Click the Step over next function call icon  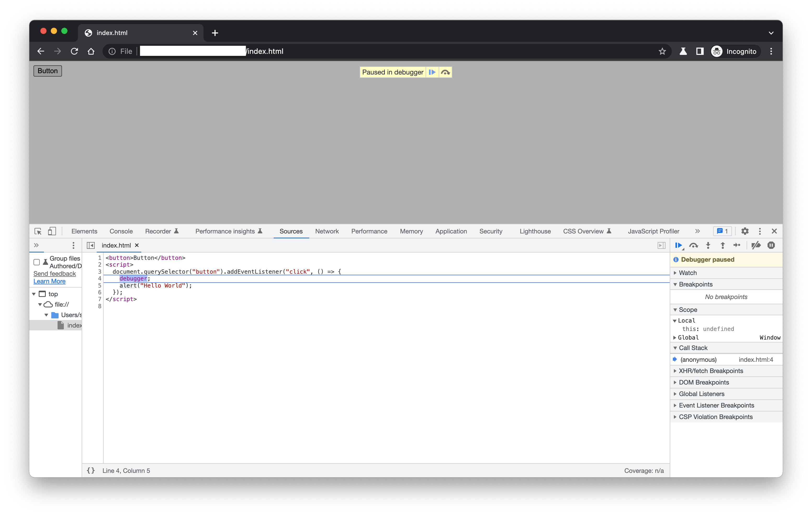[x=693, y=245]
